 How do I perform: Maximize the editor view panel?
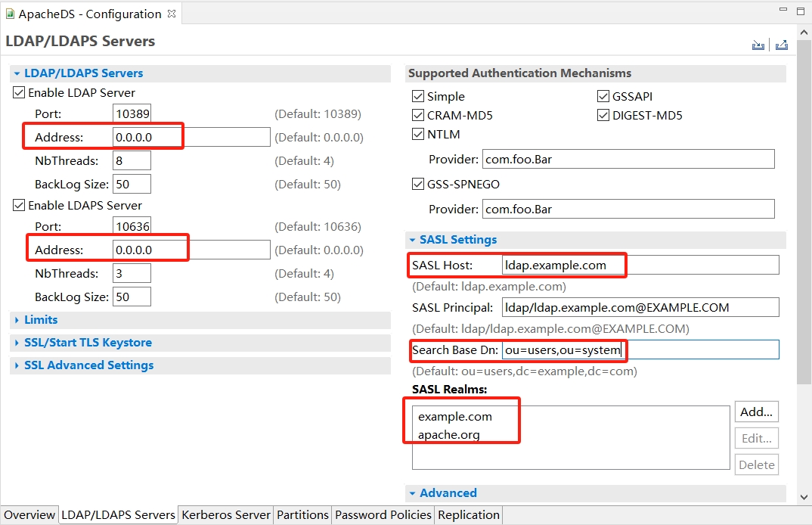(801, 10)
